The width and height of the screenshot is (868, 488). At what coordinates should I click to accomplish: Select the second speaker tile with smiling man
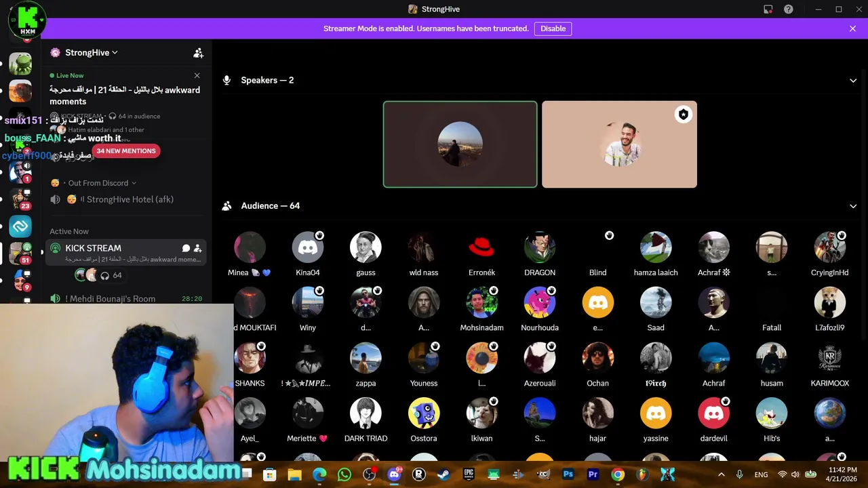point(619,144)
